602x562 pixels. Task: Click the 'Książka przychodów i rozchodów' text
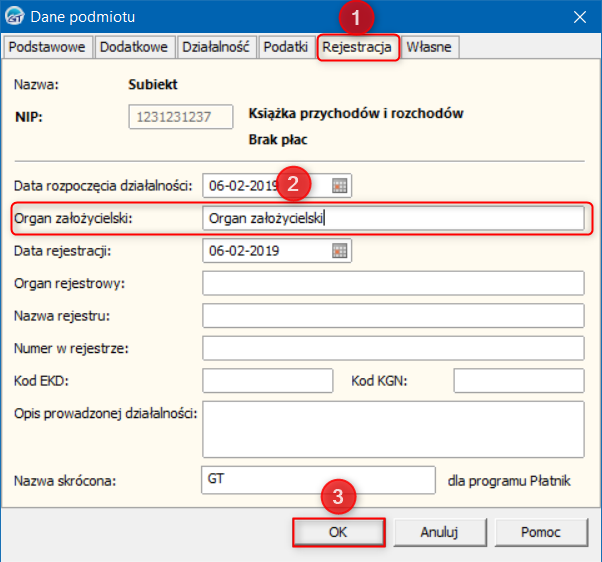click(x=356, y=114)
